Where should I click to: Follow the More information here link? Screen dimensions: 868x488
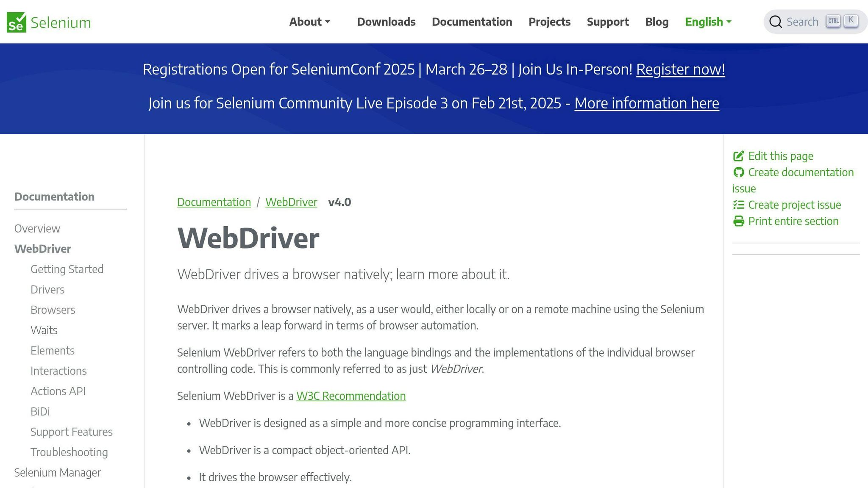[x=646, y=103]
